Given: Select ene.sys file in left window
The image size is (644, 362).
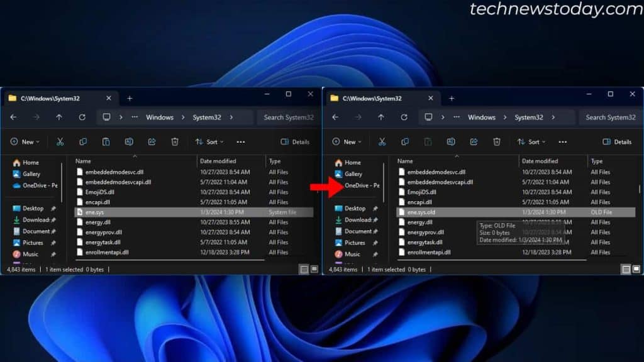Looking at the screenshot, I should coord(194,212).
